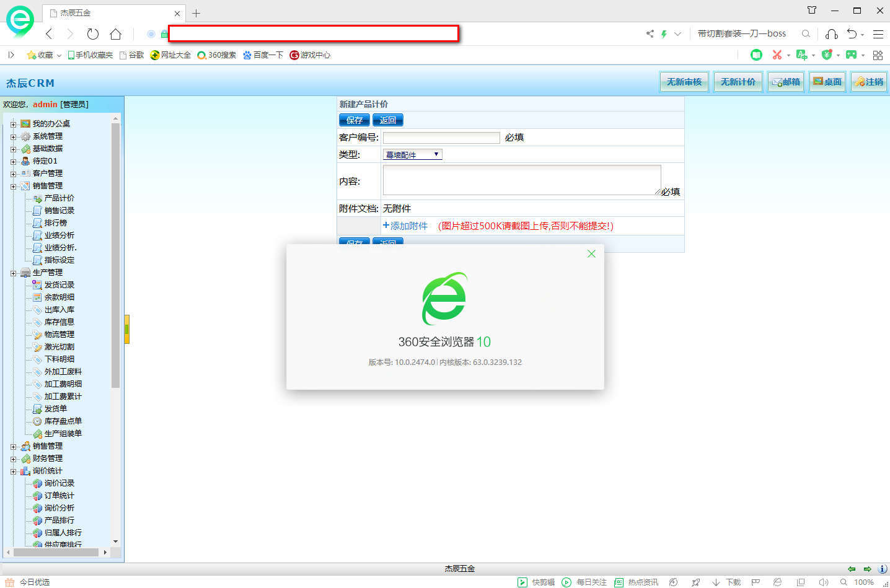890x588 pixels.
Task: Reload the page with refresh icon
Action: click(x=93, y=33)
